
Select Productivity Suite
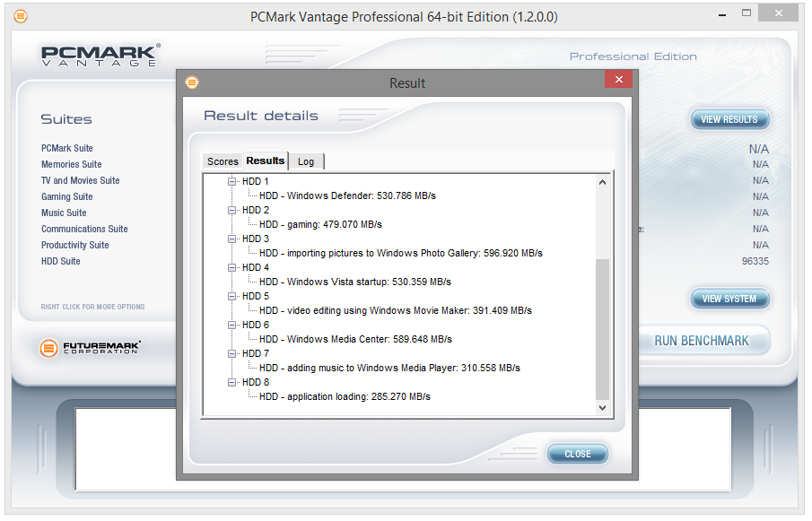click(75, 245)
